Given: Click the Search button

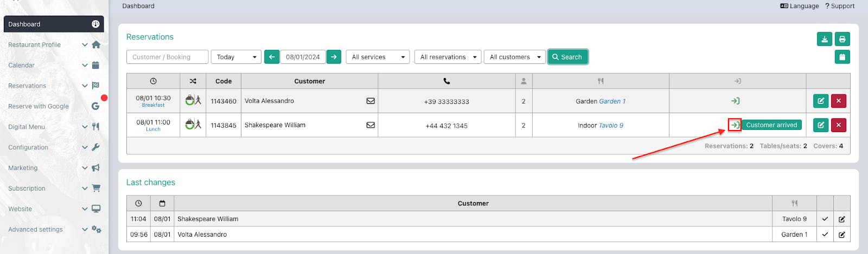Looking at the screenshot, I should click(x=567, y=57).
